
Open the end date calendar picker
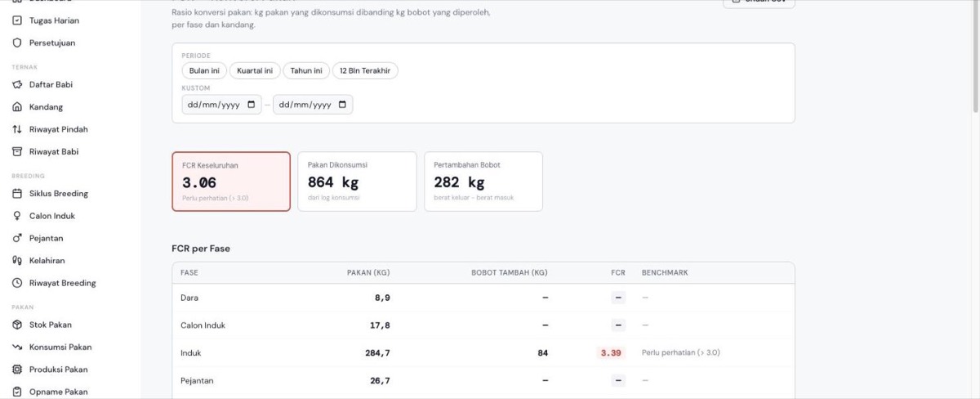click(x=342, y=105)
